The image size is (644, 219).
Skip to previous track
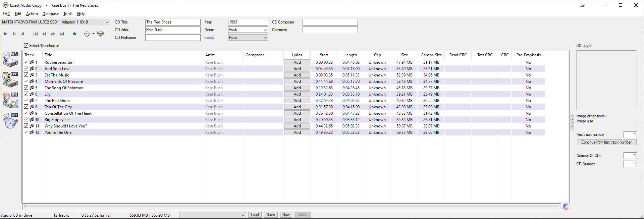pos(36,34)
